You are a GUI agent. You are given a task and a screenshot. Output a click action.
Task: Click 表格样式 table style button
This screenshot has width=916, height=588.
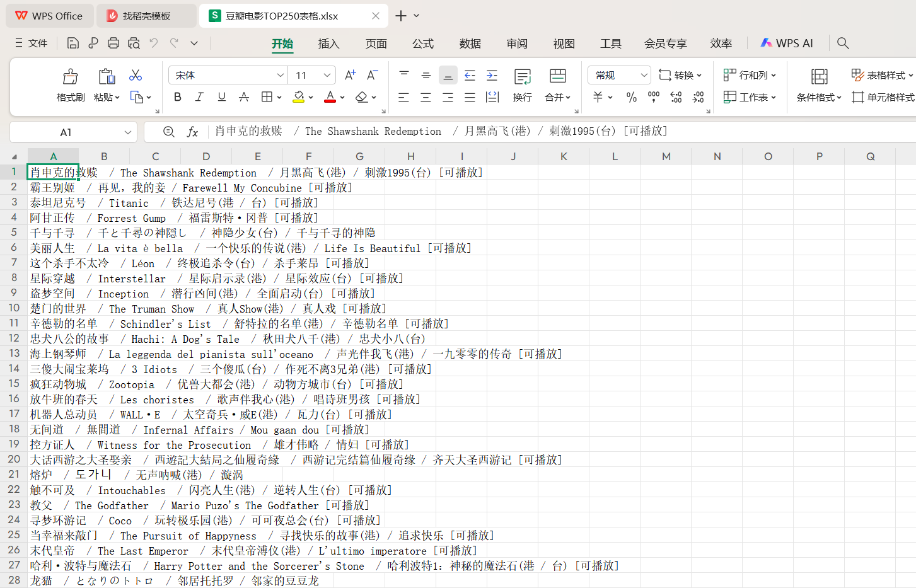tap(882, 75)
